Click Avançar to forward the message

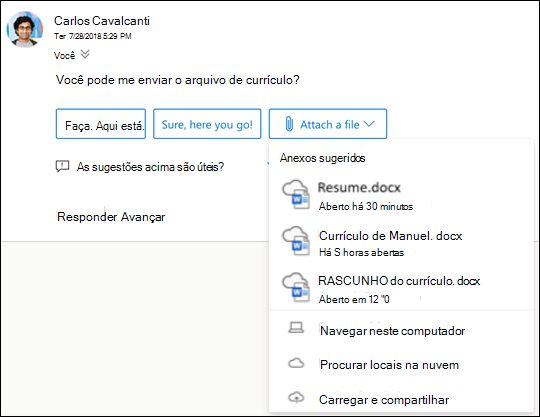point(143,217)
